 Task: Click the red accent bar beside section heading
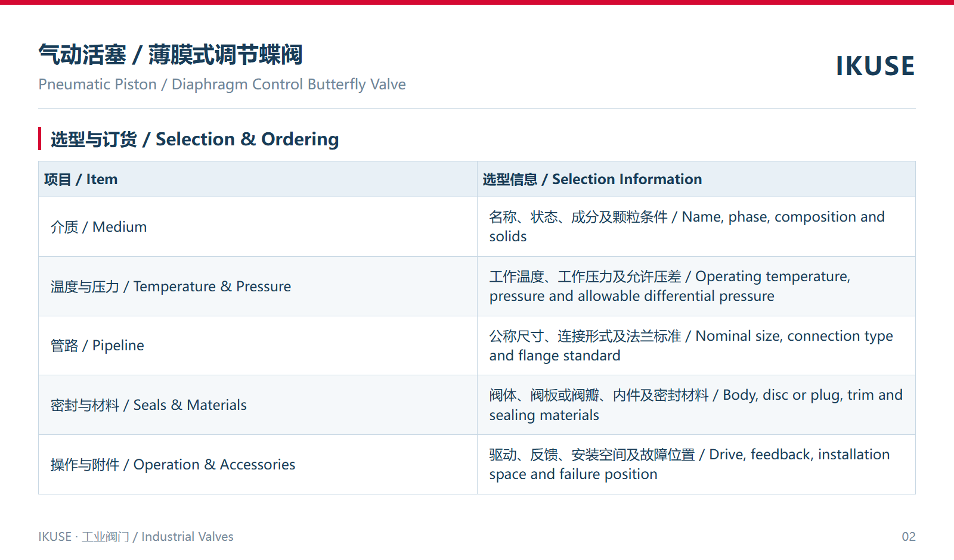pos(39,139)
